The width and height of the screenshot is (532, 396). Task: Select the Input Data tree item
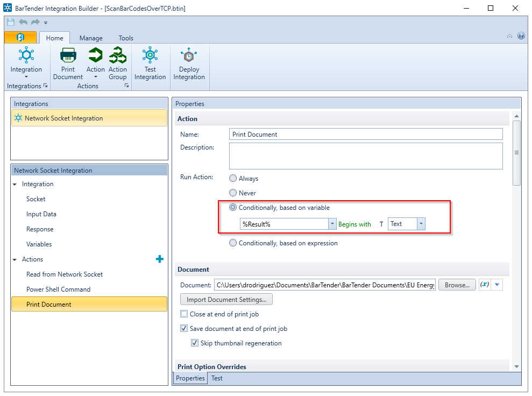point(41,214)
